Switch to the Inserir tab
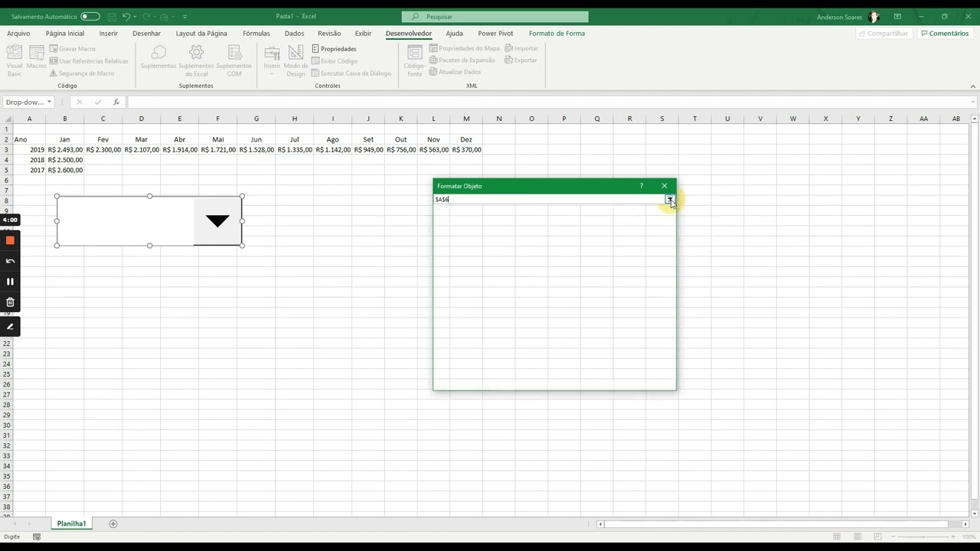Viewport: 980px width, 551px height. click(108, 33)
